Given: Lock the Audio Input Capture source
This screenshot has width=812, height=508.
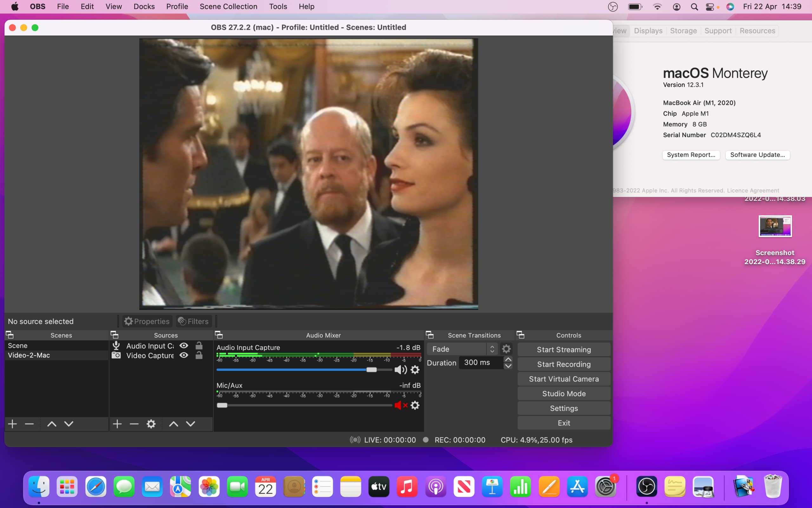Looking at the screenshot, I should point(199,345).
